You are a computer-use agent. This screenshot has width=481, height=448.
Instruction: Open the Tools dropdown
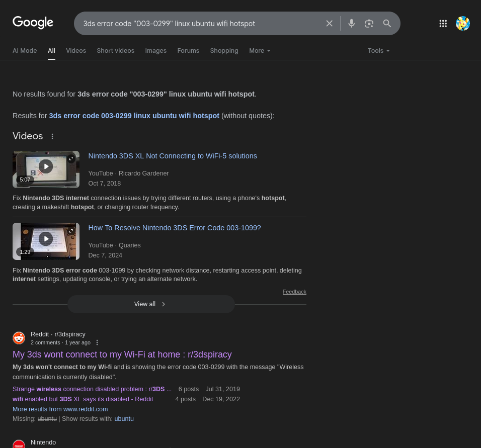pos(378,51)
